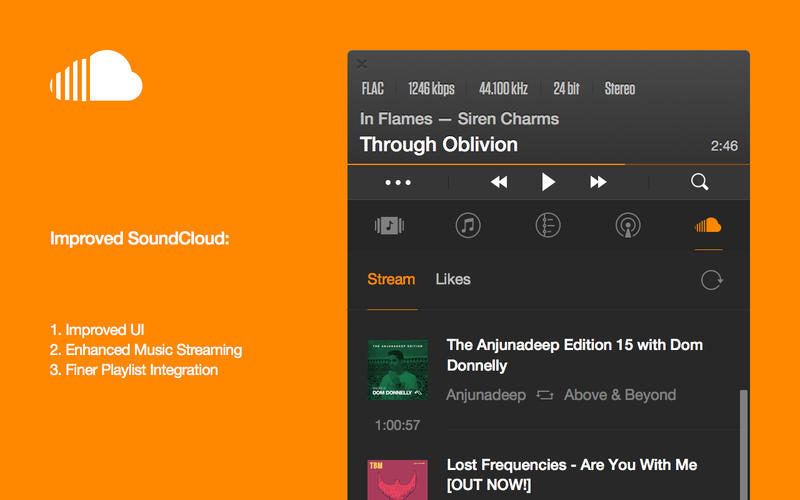
Task: Open the playlists list icon
Action: pyautogui.click(x=548, y=226)
